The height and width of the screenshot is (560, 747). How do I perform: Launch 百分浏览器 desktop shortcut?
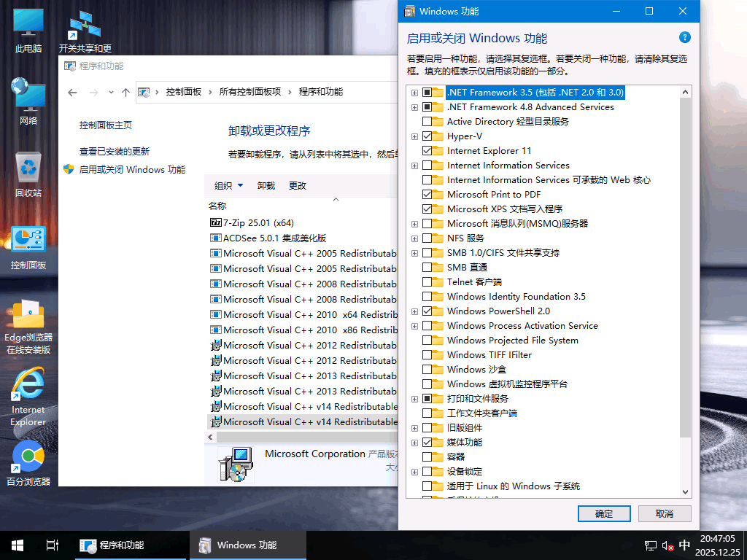point(28,463)
